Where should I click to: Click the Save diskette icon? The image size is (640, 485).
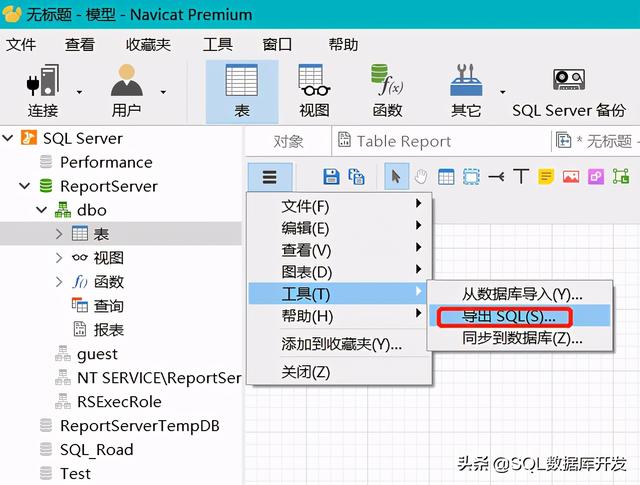point(331,177)
